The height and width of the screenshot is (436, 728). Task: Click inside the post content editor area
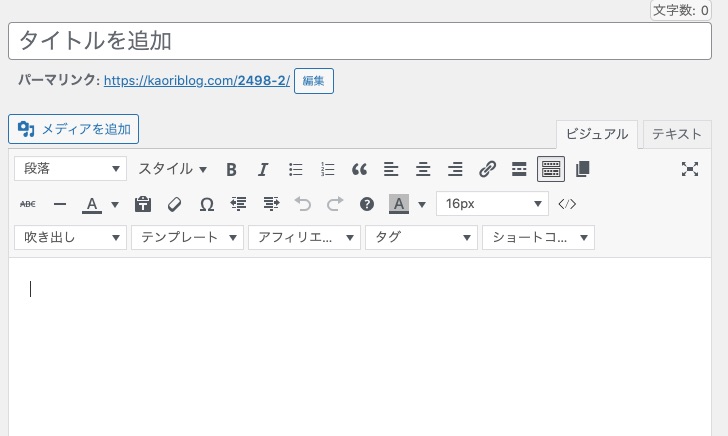click(360, 347)
